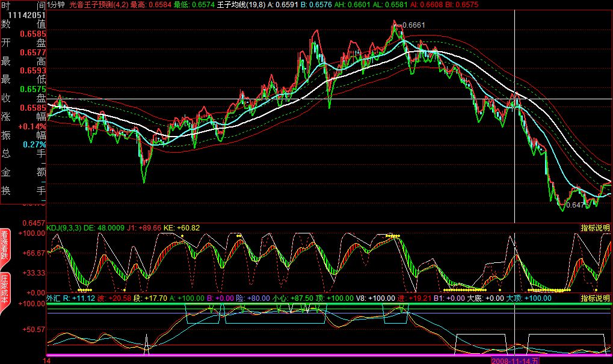This screenshot has width=613, height=364.
Task: Click the B1: +0.00 readout
Action: pyautogui.click(x=449, y=298)
